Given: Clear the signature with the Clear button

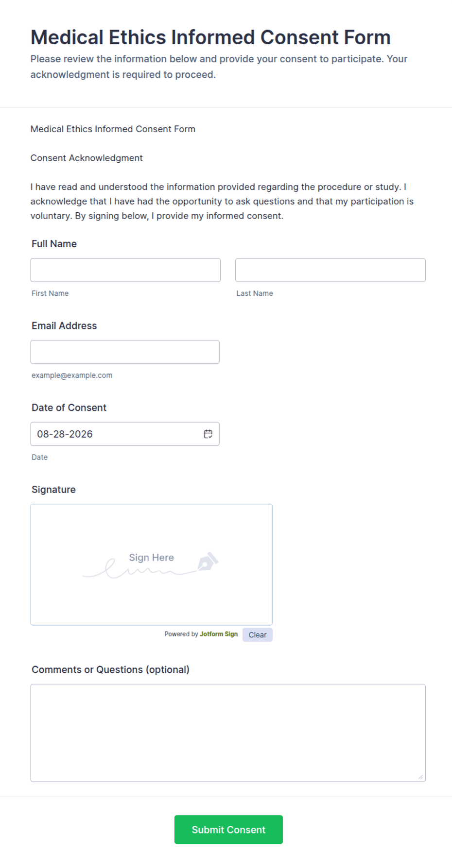Looking at the screenshot, I should click(258, 635).
